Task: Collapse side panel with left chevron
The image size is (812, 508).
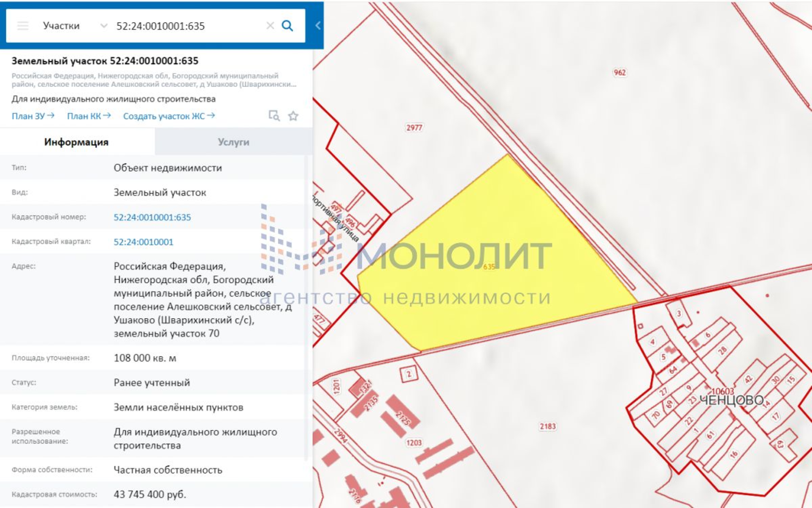Action: pos(318,26)
